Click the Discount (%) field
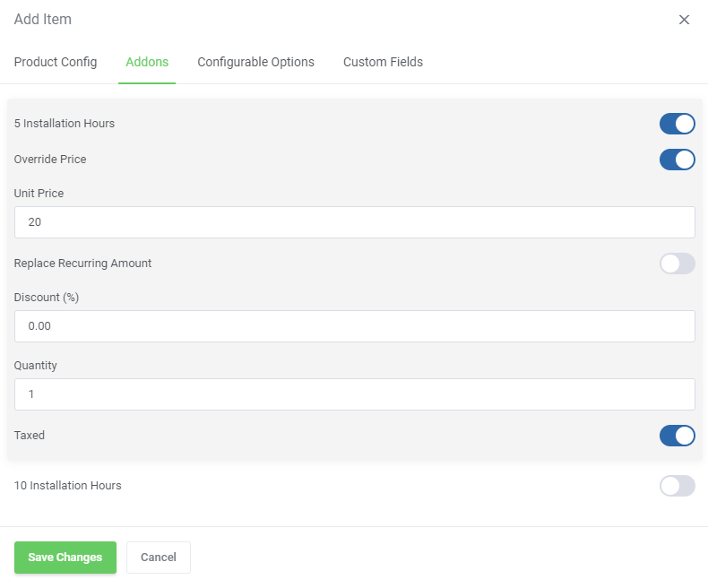708x588 pixels. coord(355,326)
